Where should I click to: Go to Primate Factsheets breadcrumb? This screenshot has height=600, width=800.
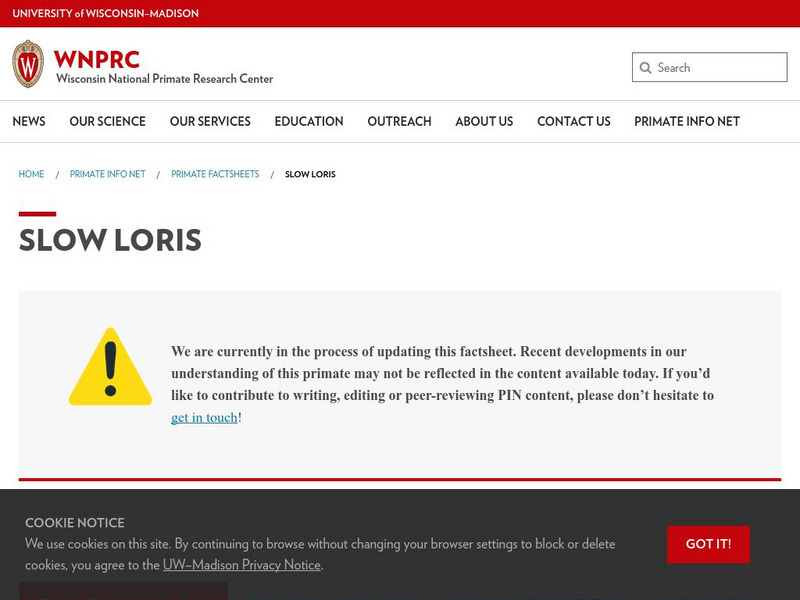pos(215,174)
